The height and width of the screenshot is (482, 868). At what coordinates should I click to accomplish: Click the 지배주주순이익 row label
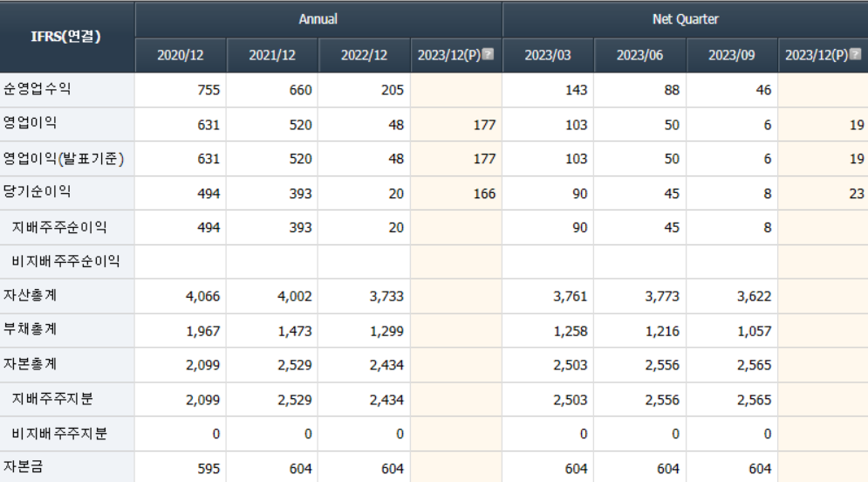[x=59, y=227]
